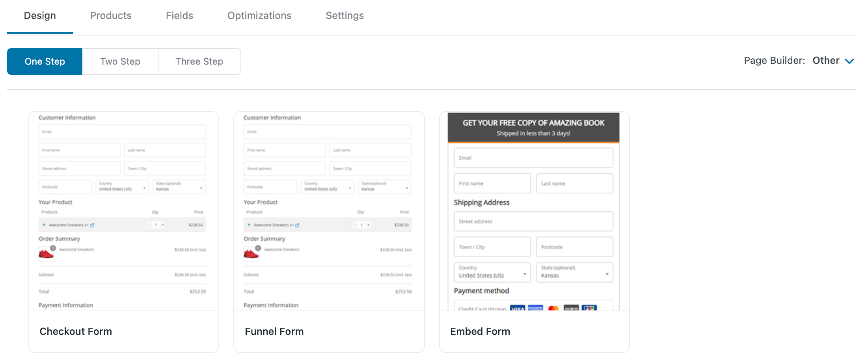Switch to the Fields tab

(x=179, y=16)
